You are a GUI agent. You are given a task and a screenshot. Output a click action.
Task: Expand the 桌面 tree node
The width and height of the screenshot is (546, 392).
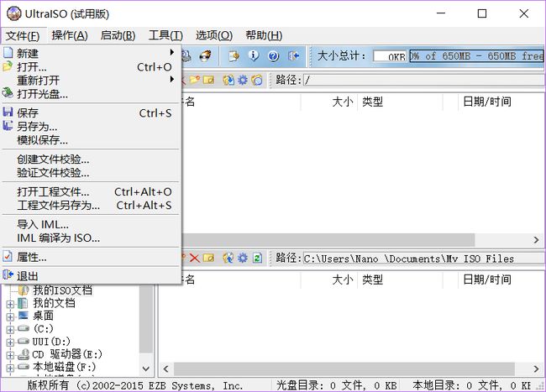coord(10,316)
